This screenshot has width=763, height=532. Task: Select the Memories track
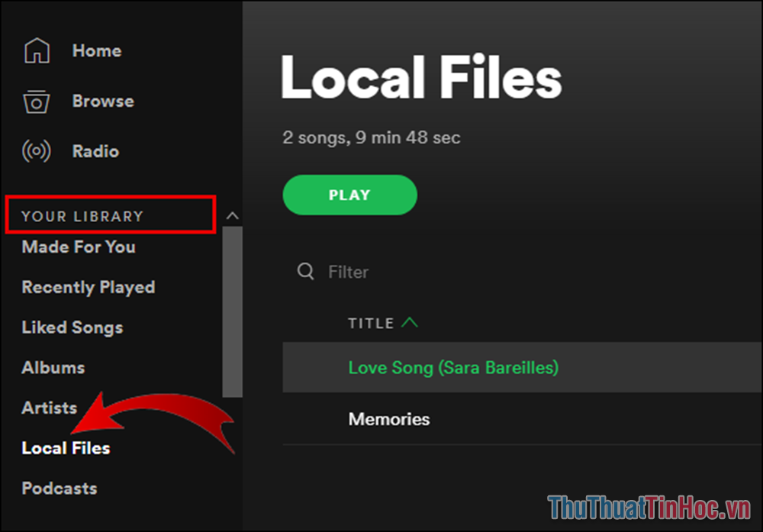(389, 419)
